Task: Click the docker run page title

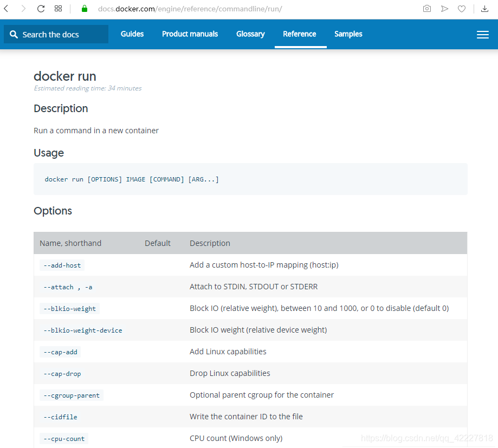Action: coord(65,76)
